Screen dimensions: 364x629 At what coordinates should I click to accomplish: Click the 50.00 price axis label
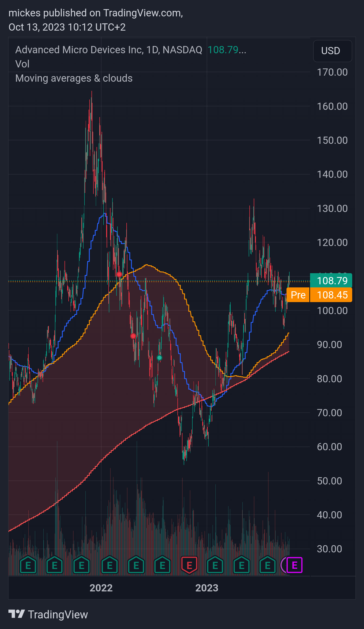[329, 481]
